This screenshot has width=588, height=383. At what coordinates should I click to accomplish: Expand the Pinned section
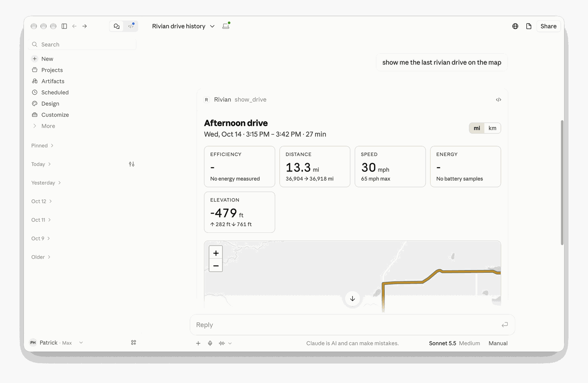point(42,145)
